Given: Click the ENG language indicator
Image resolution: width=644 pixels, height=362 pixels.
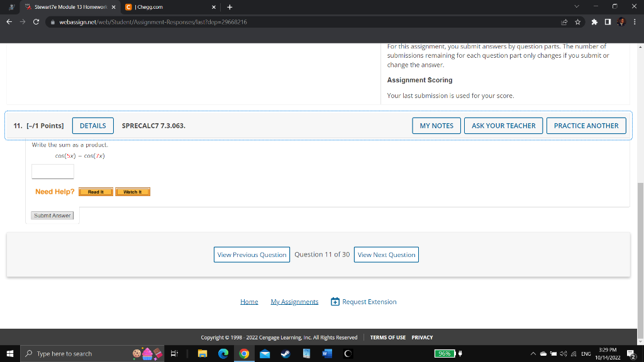Looking at the screenshot, I should (x=586, y=353).
